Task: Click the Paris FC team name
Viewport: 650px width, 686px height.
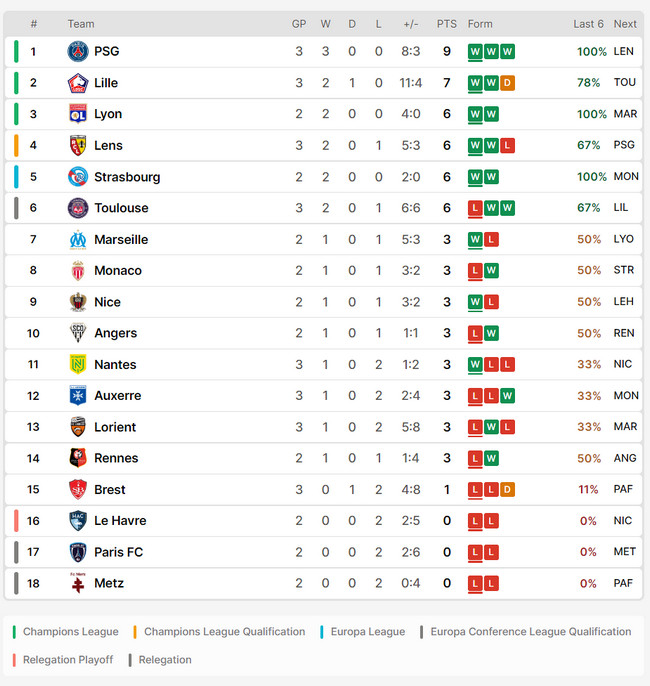Action: pyautogui.click(x=118, y=552)
